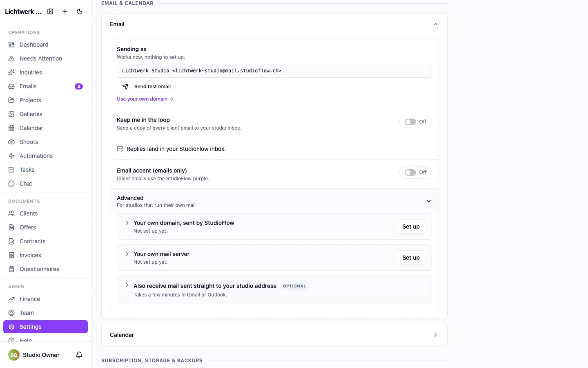Open Clients in the sidebar
Image resolution: width=588 pixels, height=368 pixels.
(45, 213)
